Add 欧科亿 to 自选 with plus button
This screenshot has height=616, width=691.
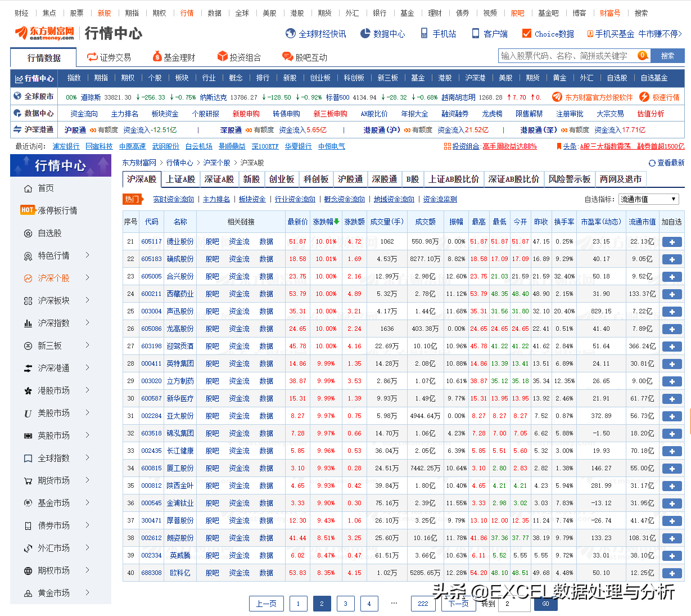point(672,573)
